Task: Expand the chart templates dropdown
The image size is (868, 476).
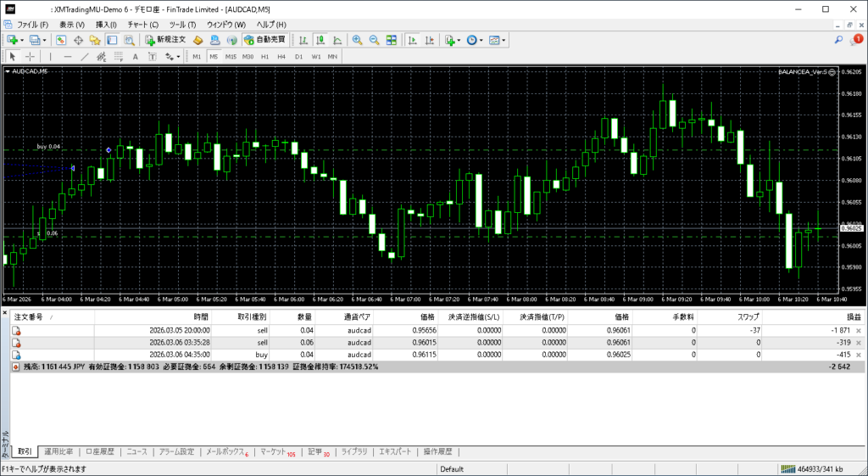Action: click(x=498, y=40)
